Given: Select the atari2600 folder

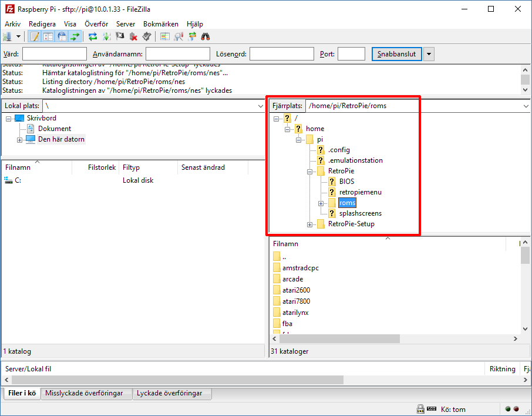Looking at the screenshot, I should [296, 290].
